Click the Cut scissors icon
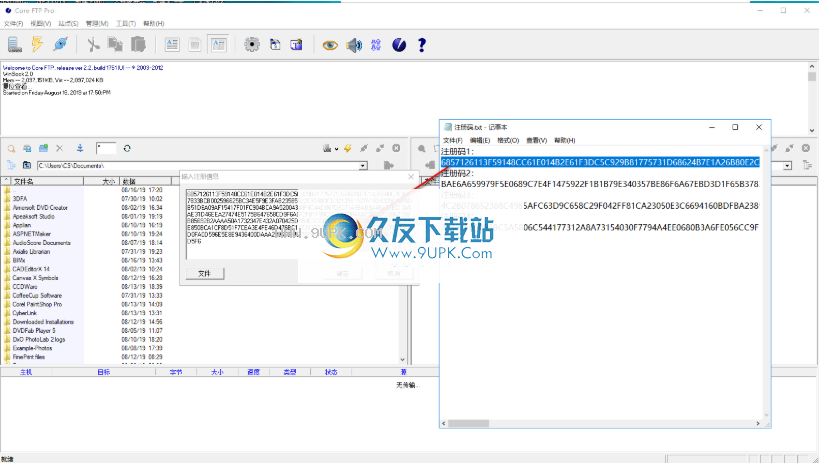 [x=93, y=45]
